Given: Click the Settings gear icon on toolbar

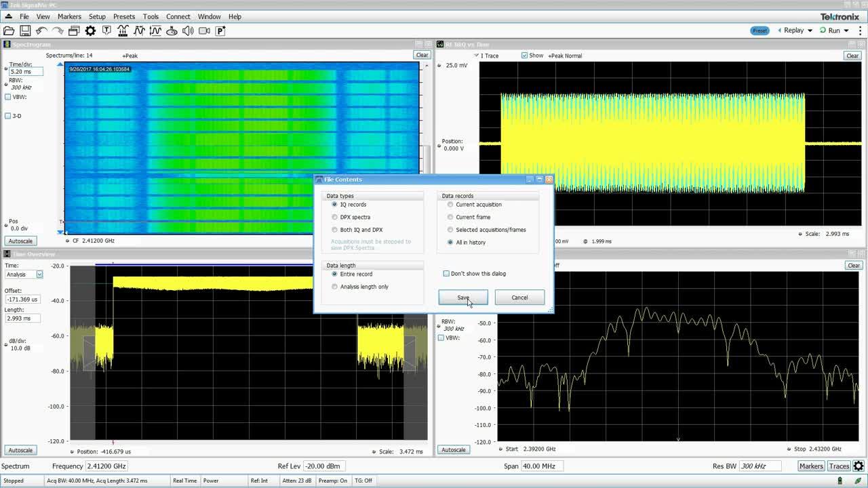Looking at the screenshot, I should coord(90,30).
